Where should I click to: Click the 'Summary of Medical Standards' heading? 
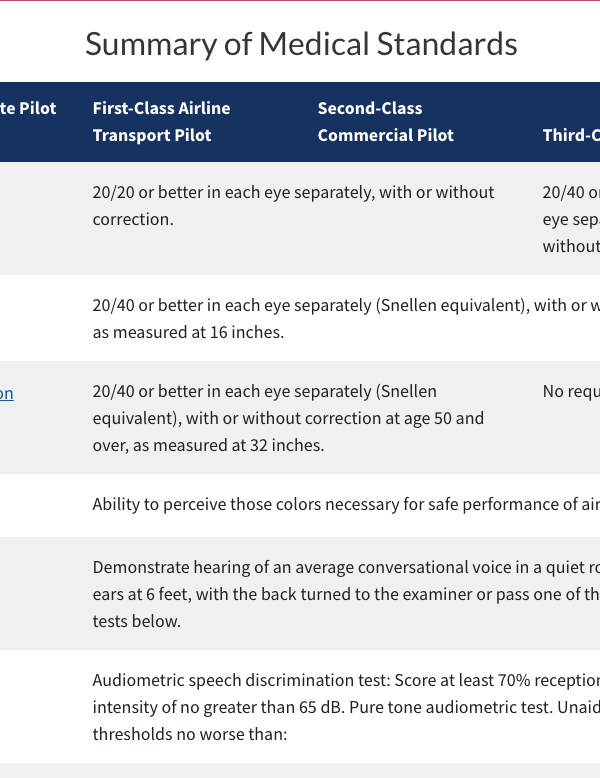click(x=301, y=44)
